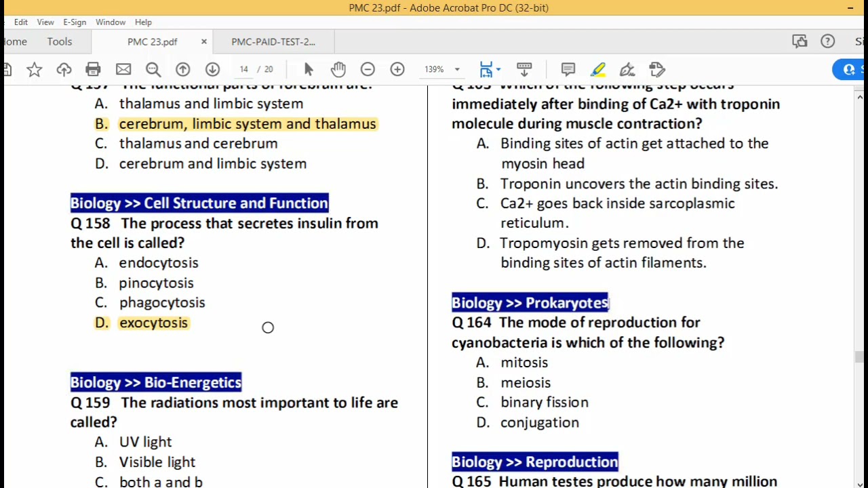Minimize the Adobe Acrobat window
868x488 pixels.
[x=850, y=7]
